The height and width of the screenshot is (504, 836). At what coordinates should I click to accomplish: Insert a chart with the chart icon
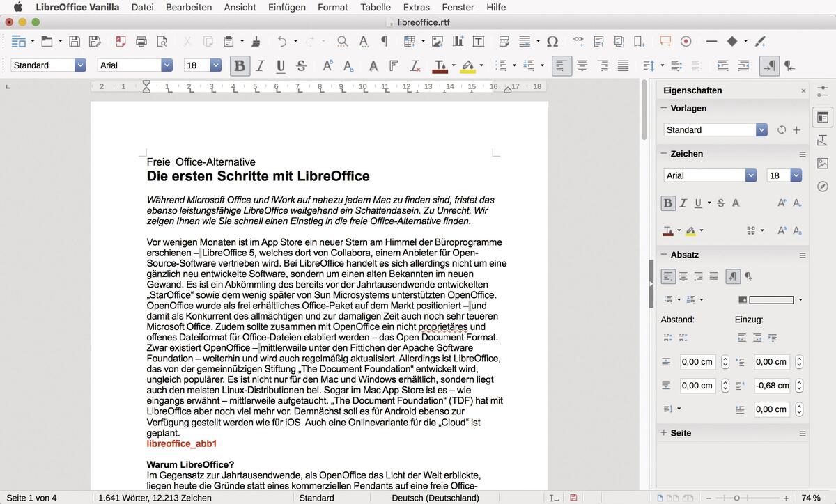coord(457,41)
